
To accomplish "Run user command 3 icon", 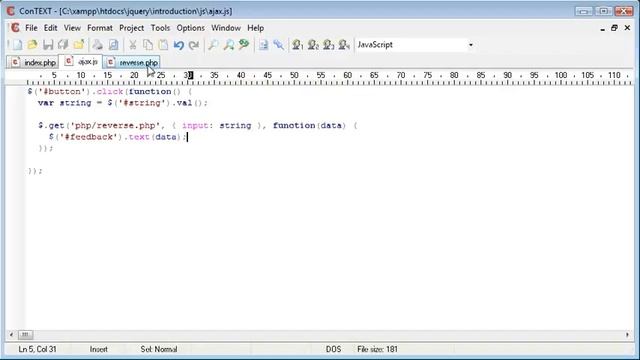I will coord(328,45).
